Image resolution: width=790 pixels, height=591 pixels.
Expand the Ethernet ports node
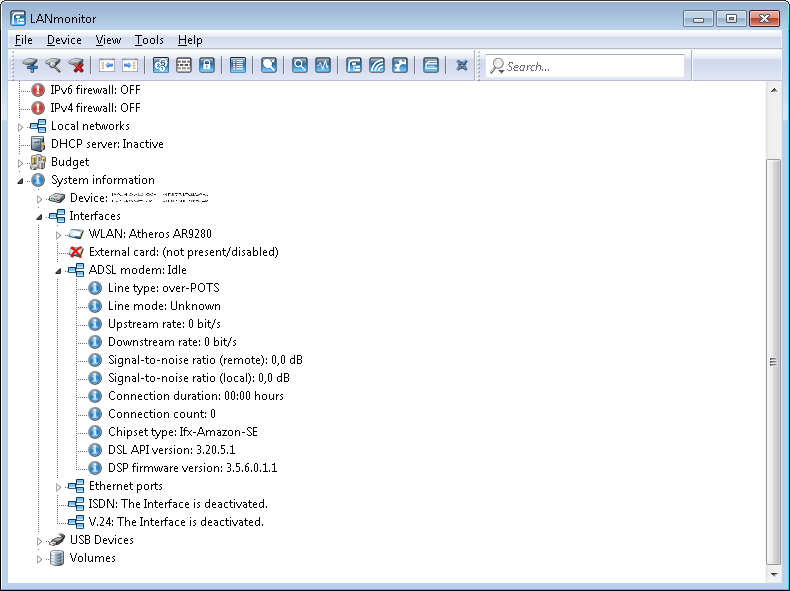coord(58,487)
